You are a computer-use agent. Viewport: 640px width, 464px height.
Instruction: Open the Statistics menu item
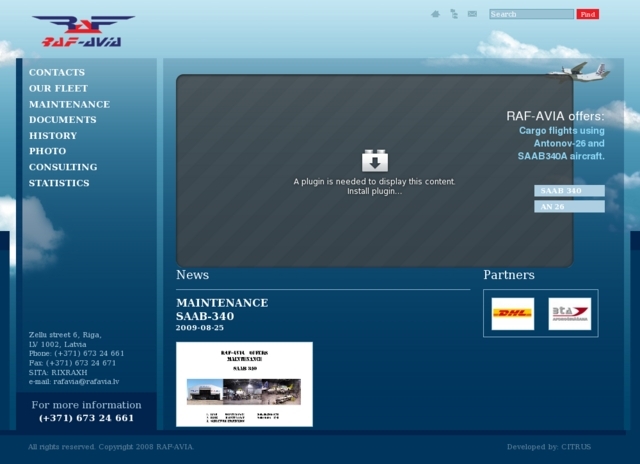[x=59, y=183]
